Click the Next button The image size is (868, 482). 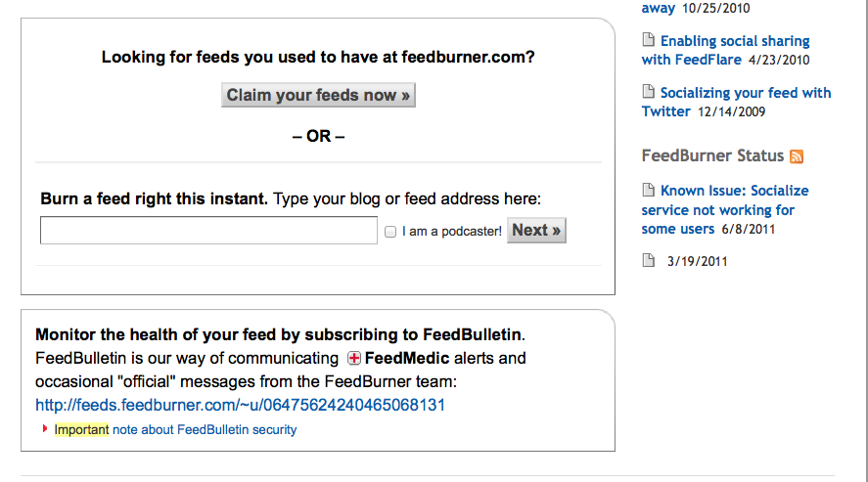pos(536,230)
